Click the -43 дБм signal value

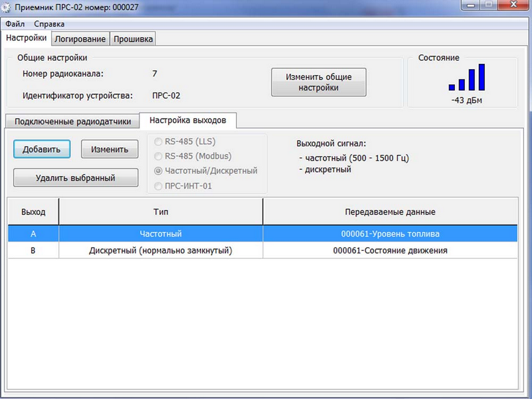[x=467, y=100]
